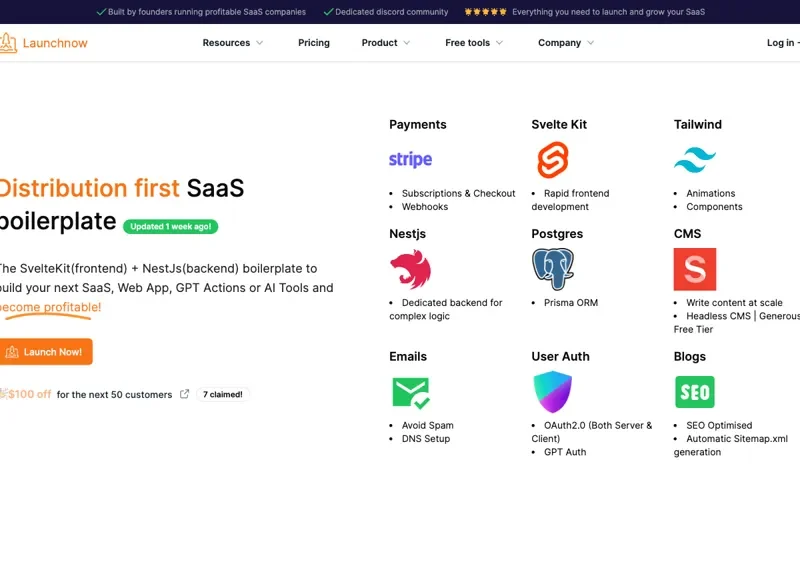Click the CMS red S logo
Screen dimensions: 800x576
click(694, 269)
